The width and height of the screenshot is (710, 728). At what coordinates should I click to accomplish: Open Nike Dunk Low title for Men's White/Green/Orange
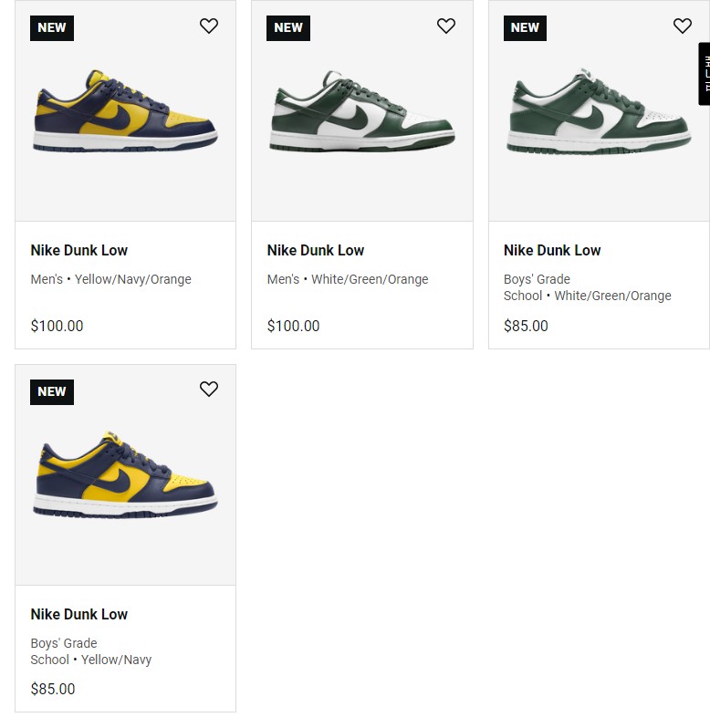(316, 250)
